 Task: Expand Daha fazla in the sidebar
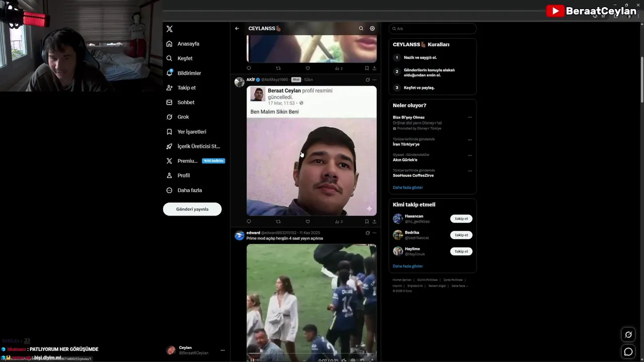coord(184,190)
